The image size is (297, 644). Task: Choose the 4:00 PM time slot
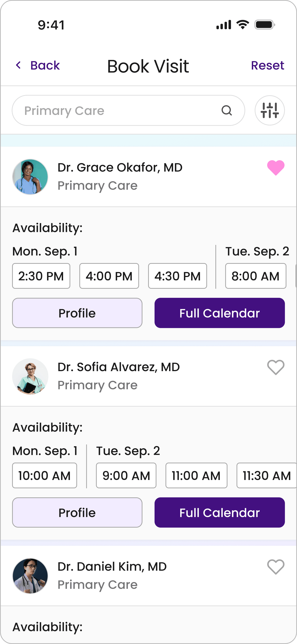(109, 276)
